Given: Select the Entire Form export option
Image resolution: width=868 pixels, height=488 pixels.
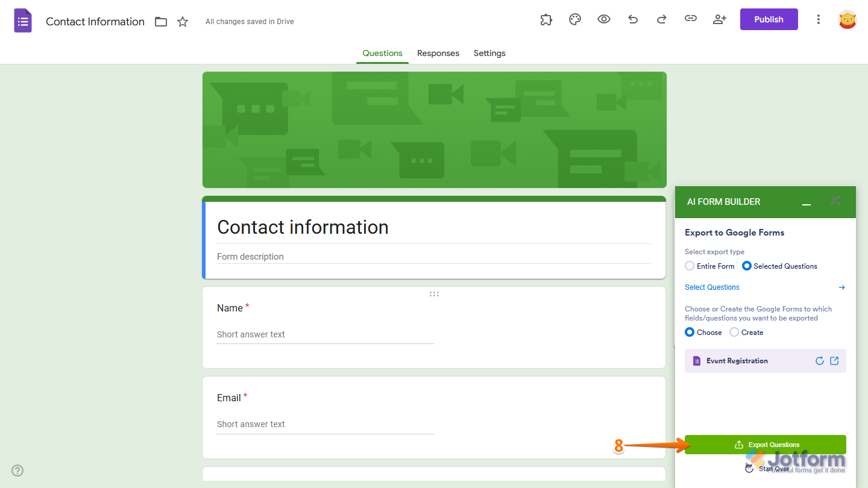Looking at the screenshot, I should click(x=689, y=266).
